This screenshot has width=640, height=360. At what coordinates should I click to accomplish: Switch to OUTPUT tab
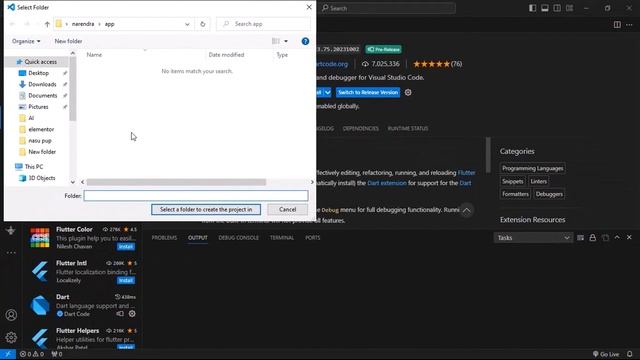(x=198, y=238)
